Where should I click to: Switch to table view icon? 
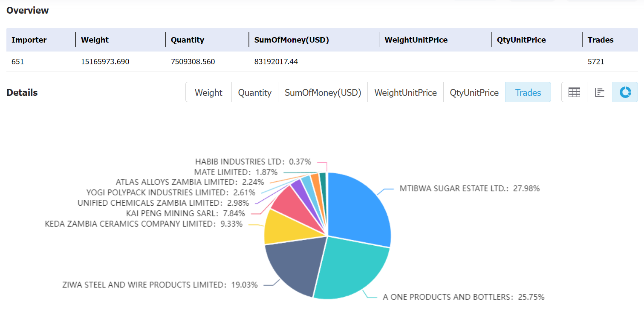coord(574,92)
